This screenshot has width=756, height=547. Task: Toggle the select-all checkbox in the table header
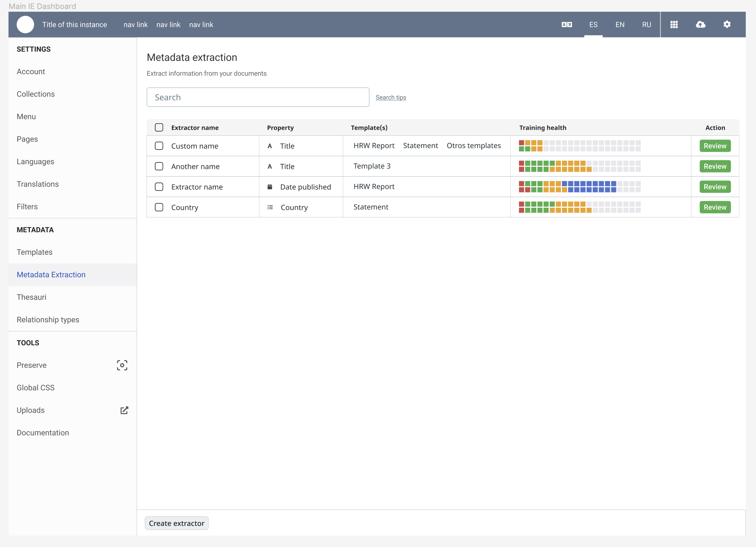coord(159,127)
